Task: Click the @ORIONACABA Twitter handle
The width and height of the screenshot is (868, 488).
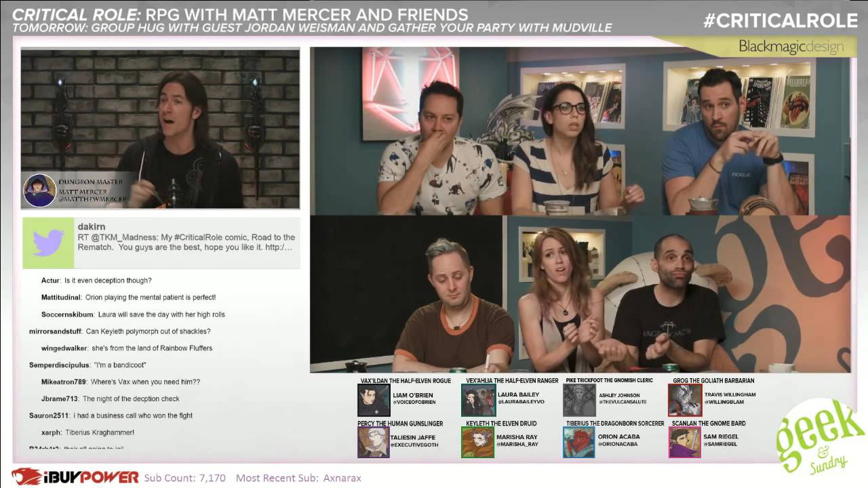Action: [619, 445]
